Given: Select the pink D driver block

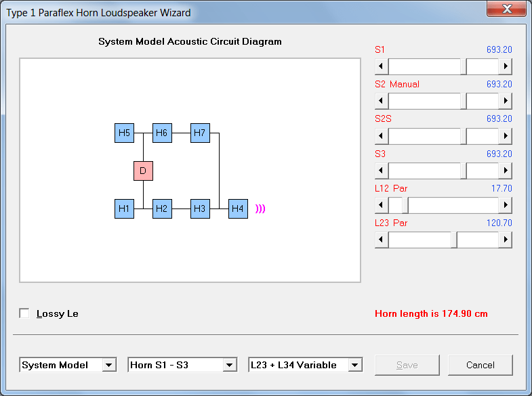Looking at the screenshot, I should coord(143,171).
